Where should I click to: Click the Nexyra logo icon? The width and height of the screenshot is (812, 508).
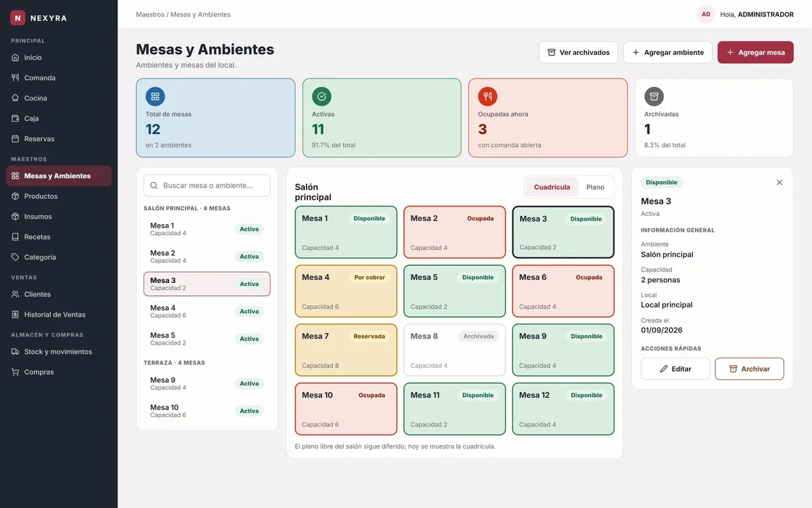[x=18, y=18]
